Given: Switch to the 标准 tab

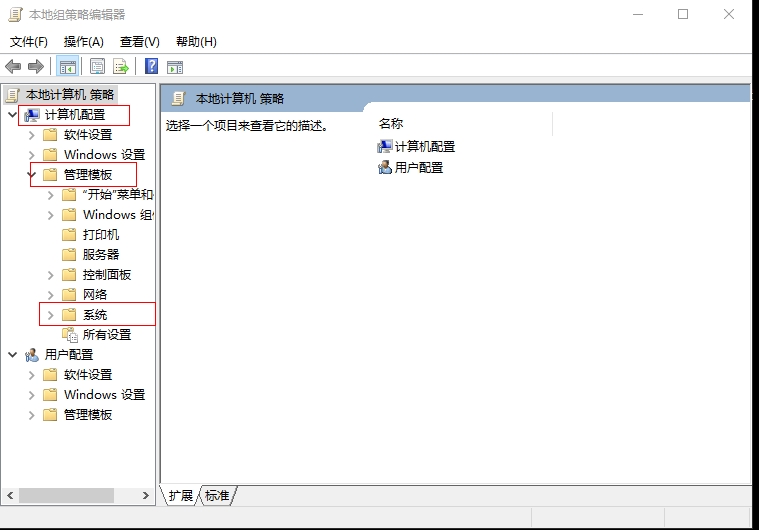Looking at the screenshot, I should point(217,496).
